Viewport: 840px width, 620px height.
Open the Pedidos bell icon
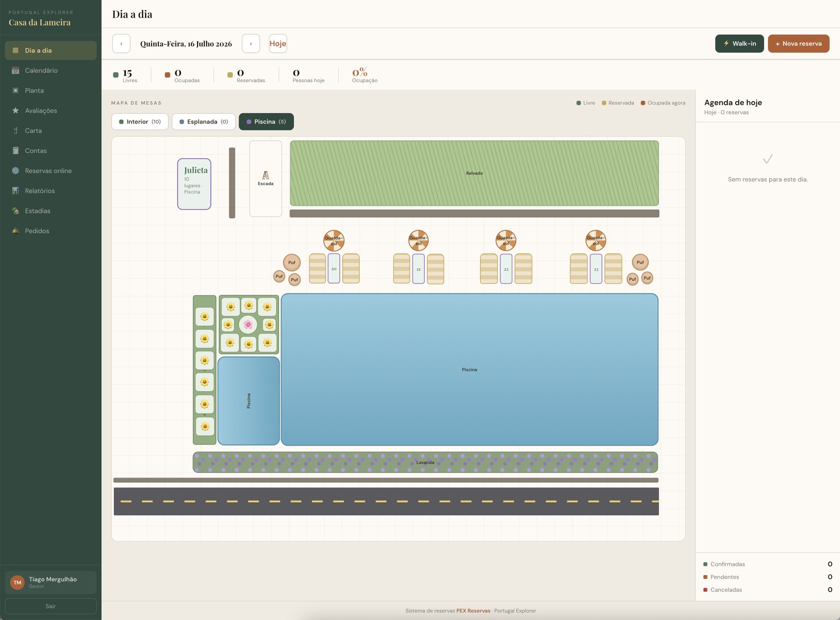(15, 231)
